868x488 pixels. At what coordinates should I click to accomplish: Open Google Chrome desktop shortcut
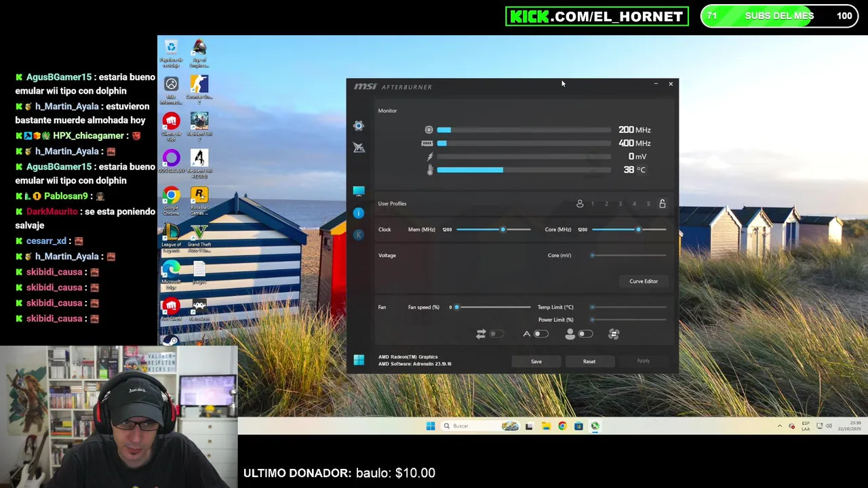pyautogui.click(x=171, y=201)
